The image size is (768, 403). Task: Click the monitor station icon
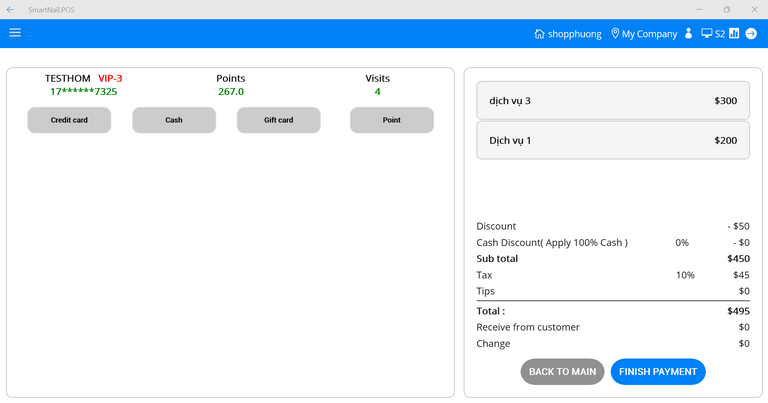coord(706,33)
